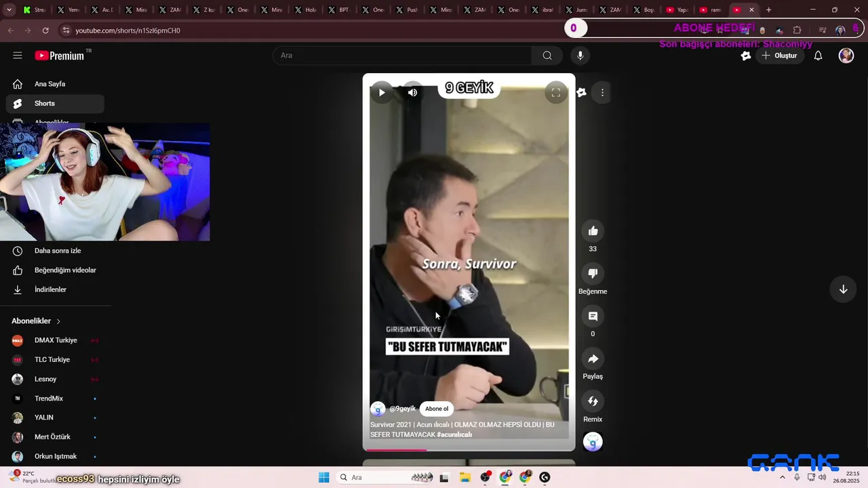Switch to the 'Yem' X browser tab
This screenshot has height=488, width=868.
tap(68, 10)
